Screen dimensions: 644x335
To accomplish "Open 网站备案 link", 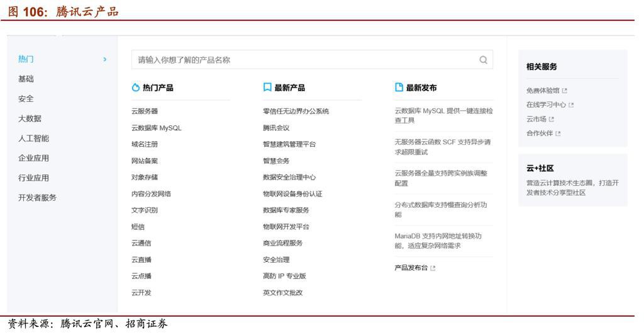I will pos(145,161).
